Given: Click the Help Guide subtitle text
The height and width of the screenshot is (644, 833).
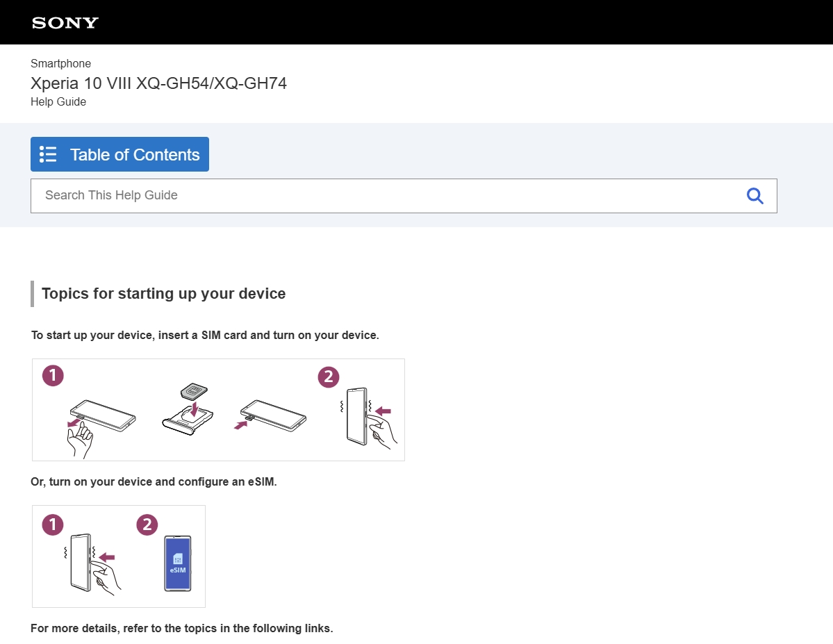Looking at the screenshot, I should [x=58, y=101].
